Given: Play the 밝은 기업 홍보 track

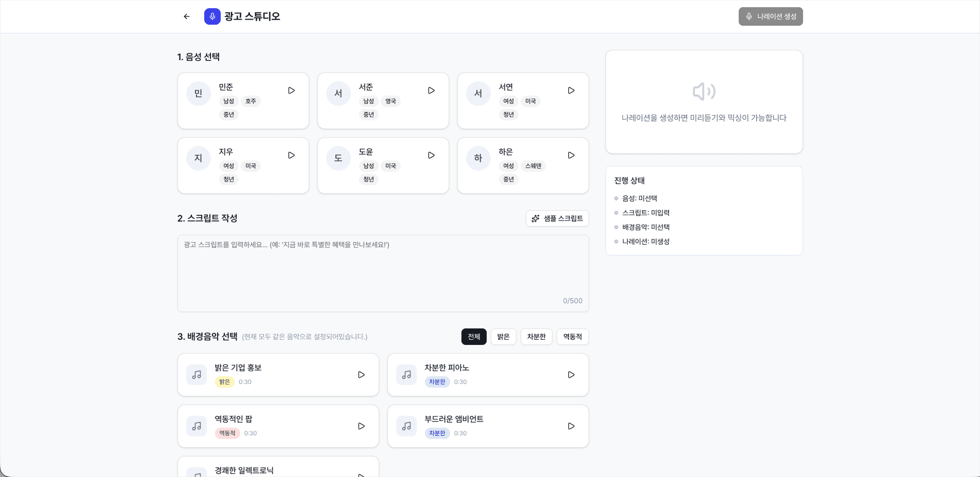Looking at the screenshot, I should (362, 375).
